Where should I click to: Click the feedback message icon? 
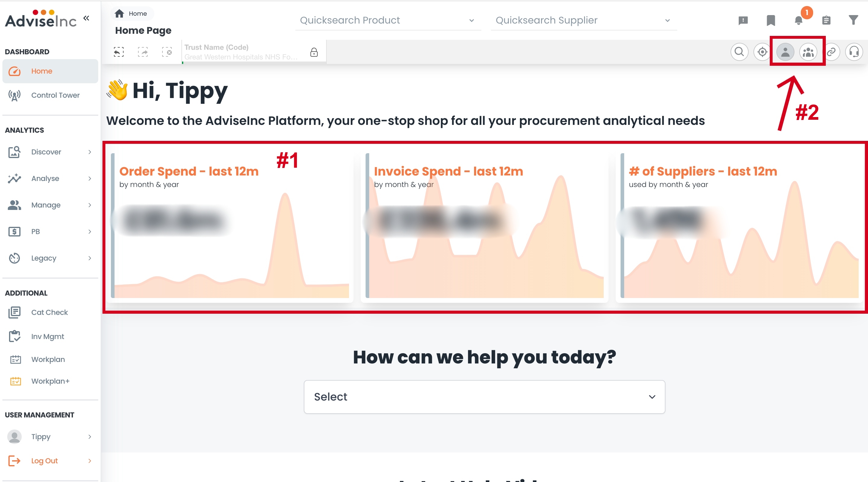tap(743, 20)
